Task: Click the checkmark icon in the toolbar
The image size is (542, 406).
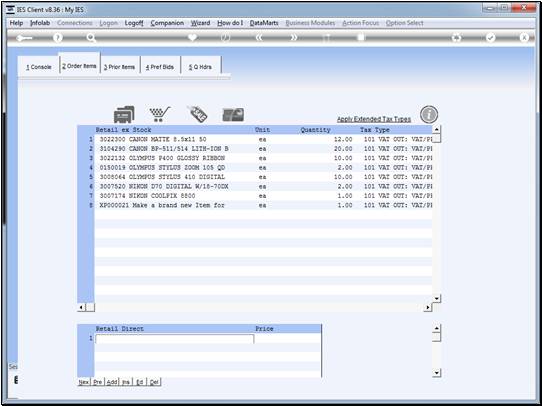Action: coord(490,38)
